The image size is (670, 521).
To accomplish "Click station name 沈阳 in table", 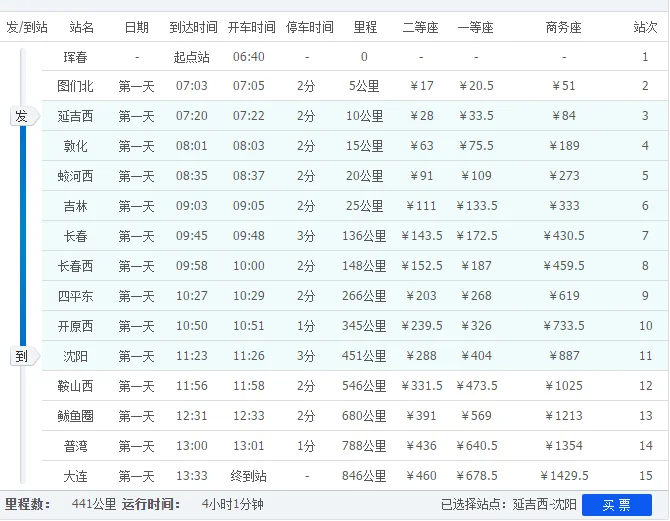I will coord(75,356).
